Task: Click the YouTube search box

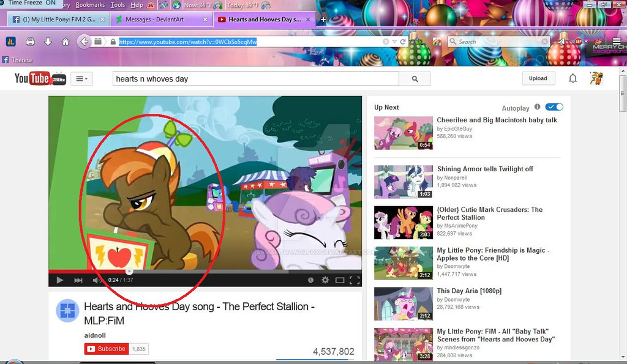Action: click(256, 79)
